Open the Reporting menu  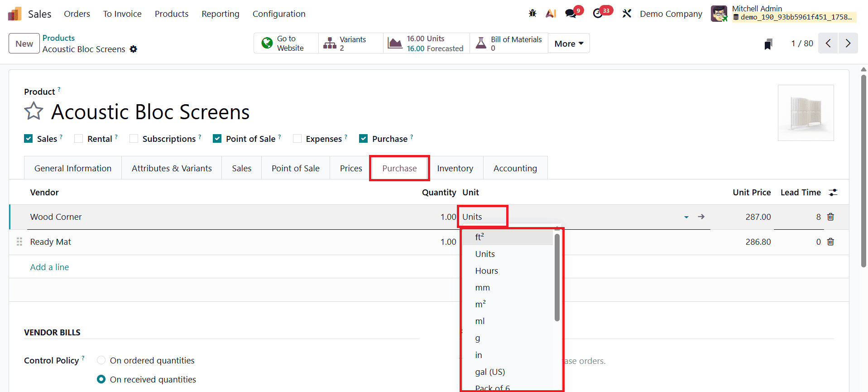[221, 14]
